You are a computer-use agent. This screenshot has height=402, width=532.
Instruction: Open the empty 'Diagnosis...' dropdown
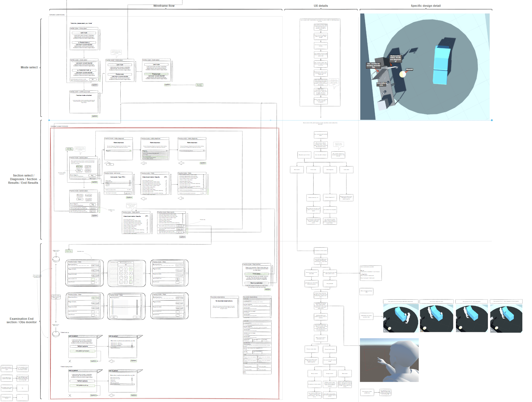[x=119, y=151]
